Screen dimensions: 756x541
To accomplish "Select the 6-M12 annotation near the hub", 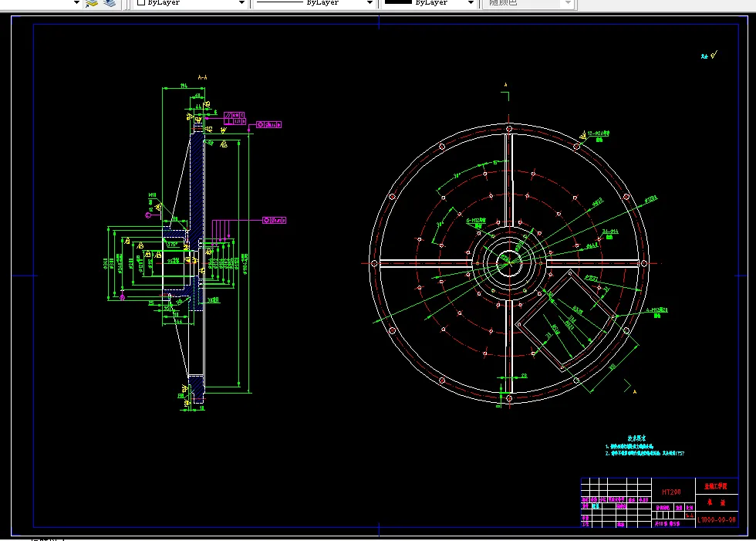I will pos(476,221).
